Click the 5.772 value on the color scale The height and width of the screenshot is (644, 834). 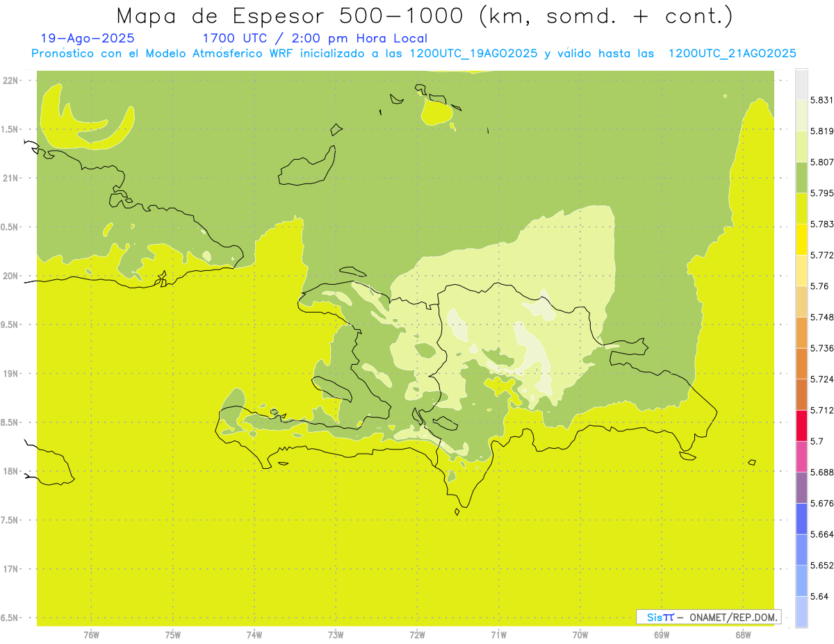tap(822, 255)
